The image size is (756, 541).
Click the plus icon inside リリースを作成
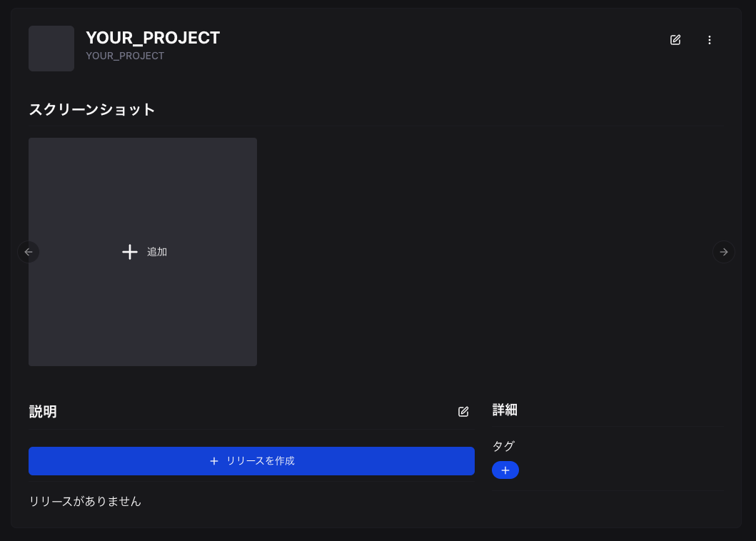coord(213,461)
